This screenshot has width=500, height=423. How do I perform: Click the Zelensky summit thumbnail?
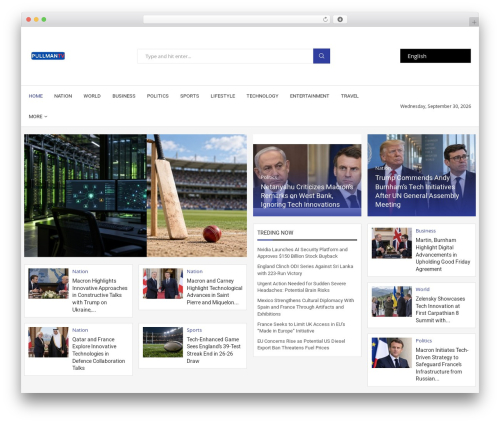pyautogui.click(x=392, y=301)
